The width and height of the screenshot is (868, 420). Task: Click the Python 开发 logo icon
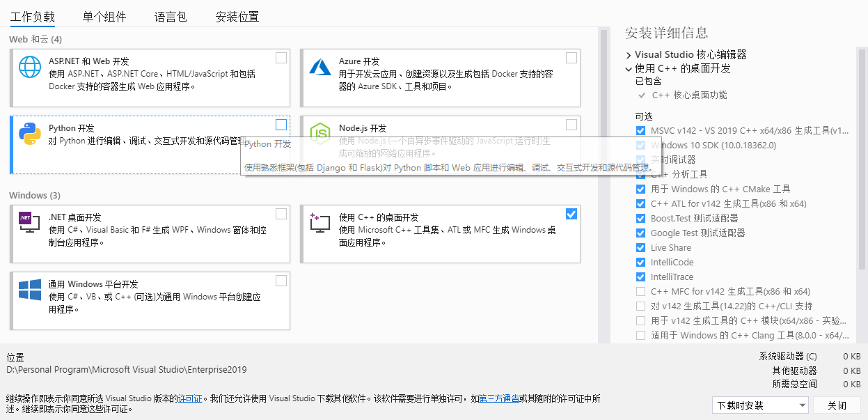[x=30, y=133]
